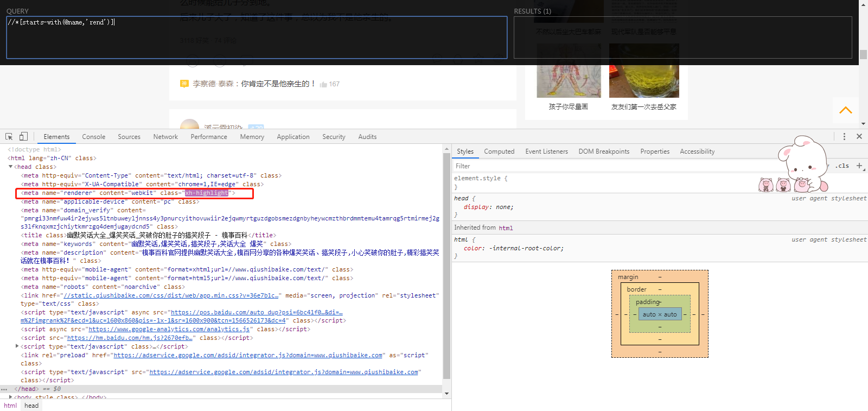This screenshot has width=868, height=411.
Task: Open the DOM Breakpoints sidebar tab
Action: click(x=604, y=151)
